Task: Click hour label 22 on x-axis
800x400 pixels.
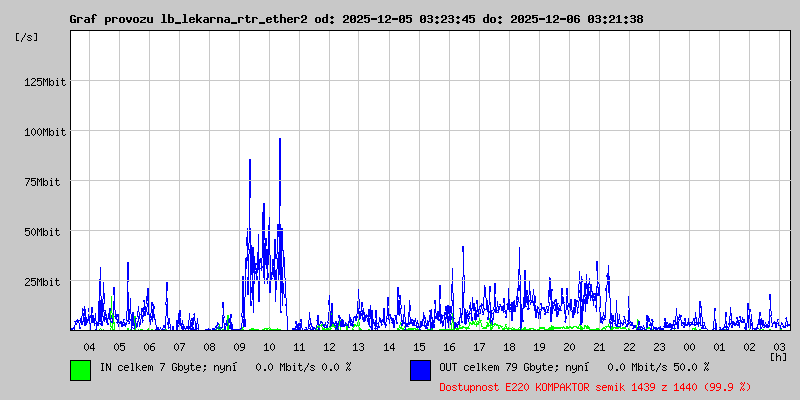Action: (x=629, y=347)
